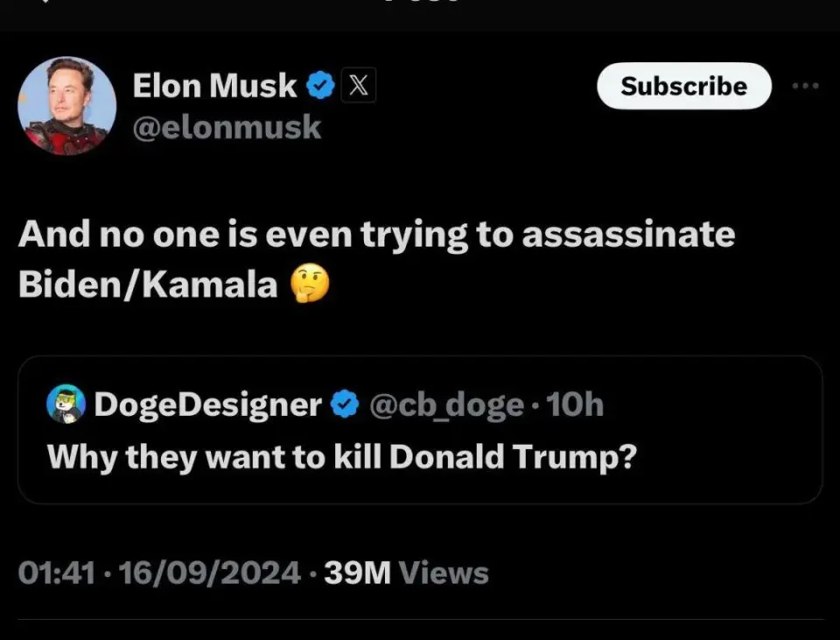Click blue verified badge beside Elon Musk
840x640 pixels.
click(321, 86)
